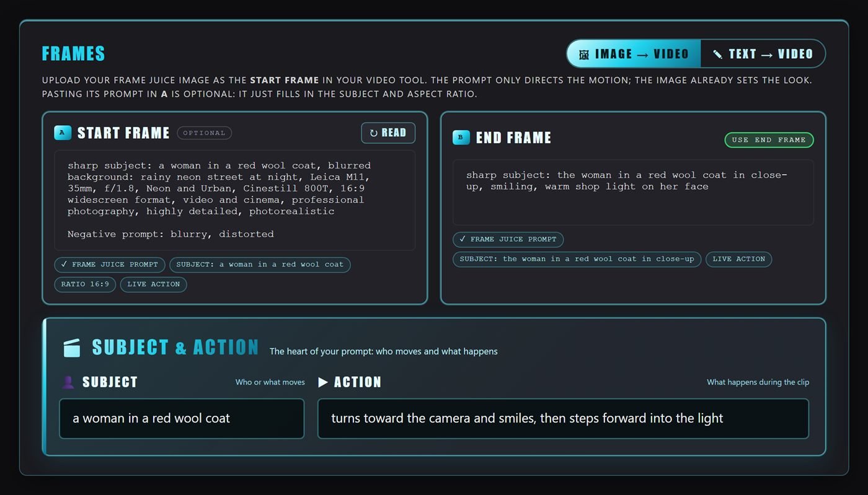Click inside the End Frame prompt text area
This screenshot has width=868, height=495.
pos(633,193)
